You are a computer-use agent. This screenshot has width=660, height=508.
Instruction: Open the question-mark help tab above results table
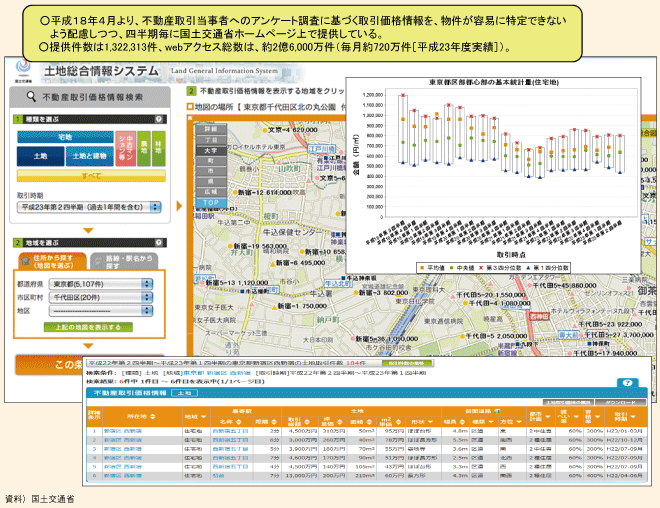627,383
